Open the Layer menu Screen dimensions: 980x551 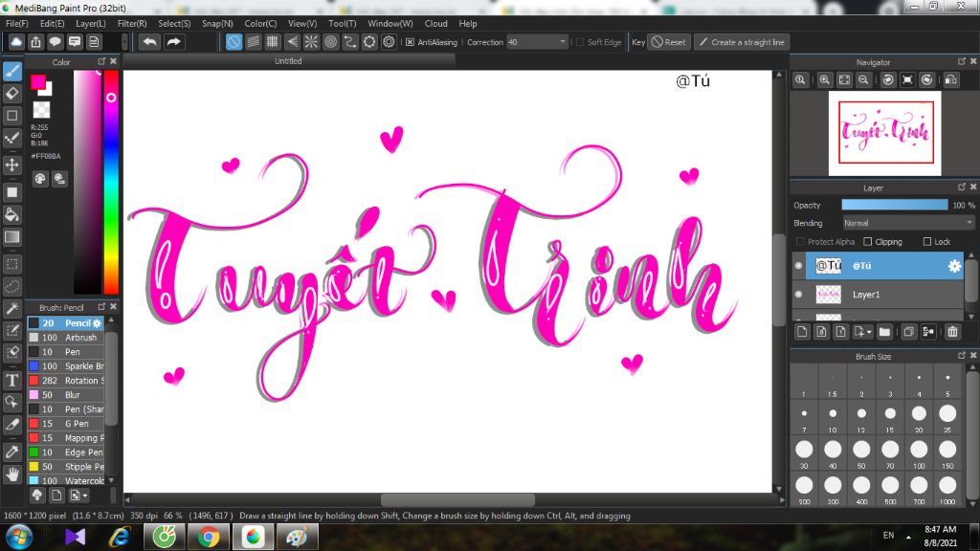coord(91,24)
